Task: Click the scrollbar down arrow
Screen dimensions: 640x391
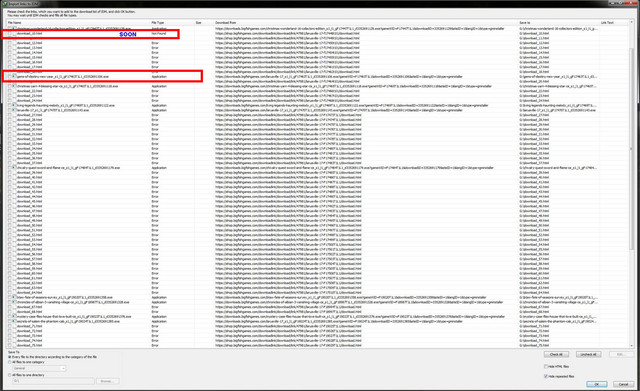Action: 632,346
